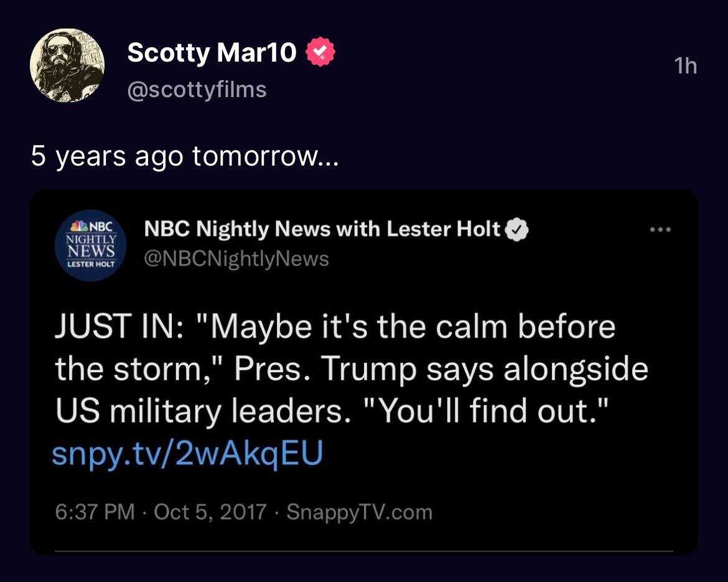Click the 1h post timestamp
The width and height of the screenshot is (728, 582).
click(x=685, y=66)
